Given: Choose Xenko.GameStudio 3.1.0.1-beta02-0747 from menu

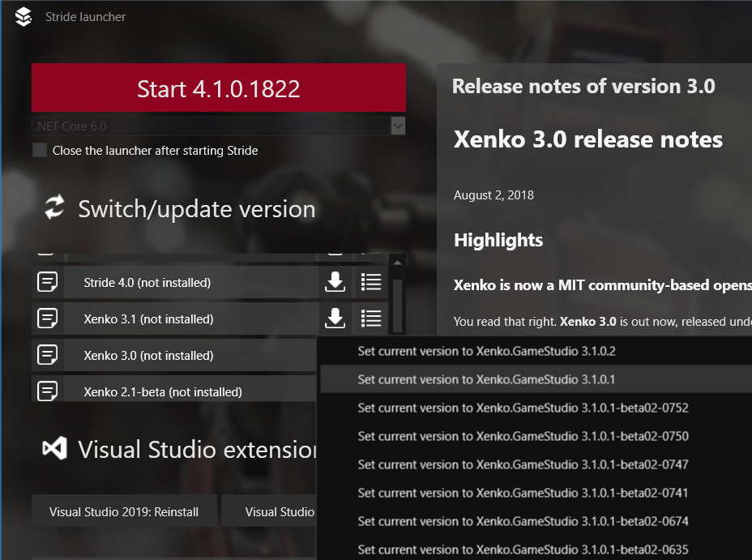Looking at the screenshot, I should point(536,464).
